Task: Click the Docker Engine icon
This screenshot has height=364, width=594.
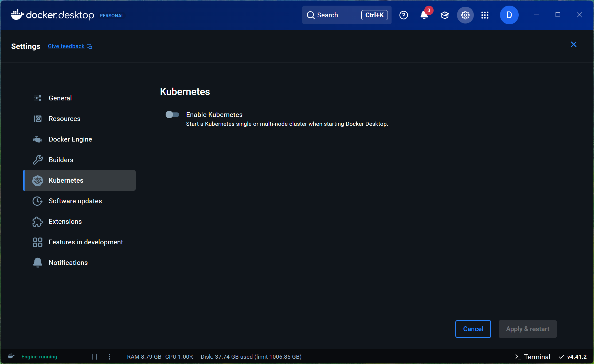Action: (37, 139)
